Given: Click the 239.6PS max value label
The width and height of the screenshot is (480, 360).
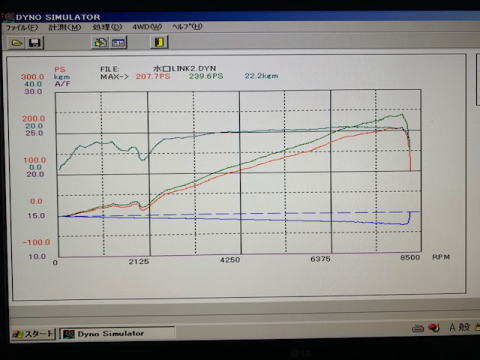Looking at the screenshot, I should point(206,76).
